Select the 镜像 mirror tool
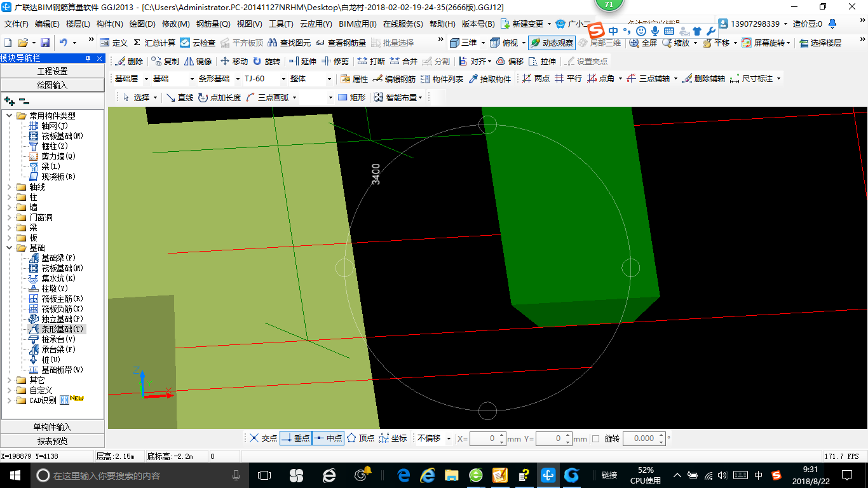Screen dimensions: 868x488 (198, 61)
